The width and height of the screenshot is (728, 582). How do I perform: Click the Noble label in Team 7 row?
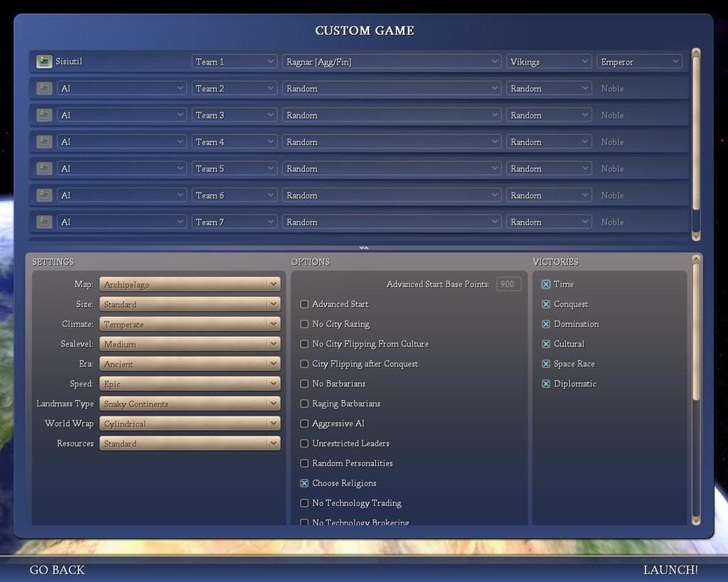point(612,222)
